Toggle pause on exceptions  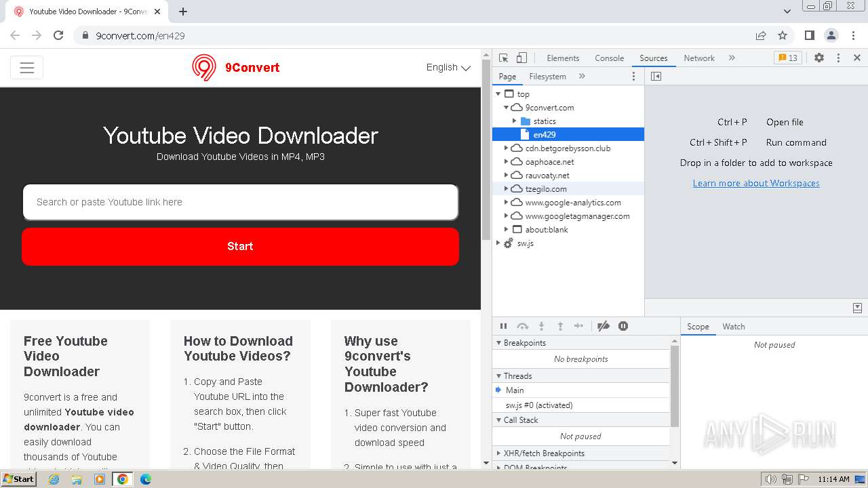pyautogui.click(x=623, y=326)
